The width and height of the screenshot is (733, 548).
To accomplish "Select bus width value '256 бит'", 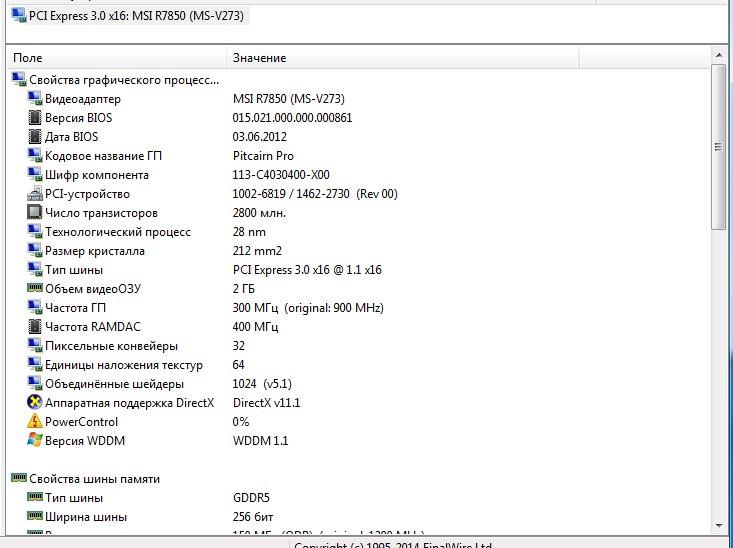I will [253, 517].
